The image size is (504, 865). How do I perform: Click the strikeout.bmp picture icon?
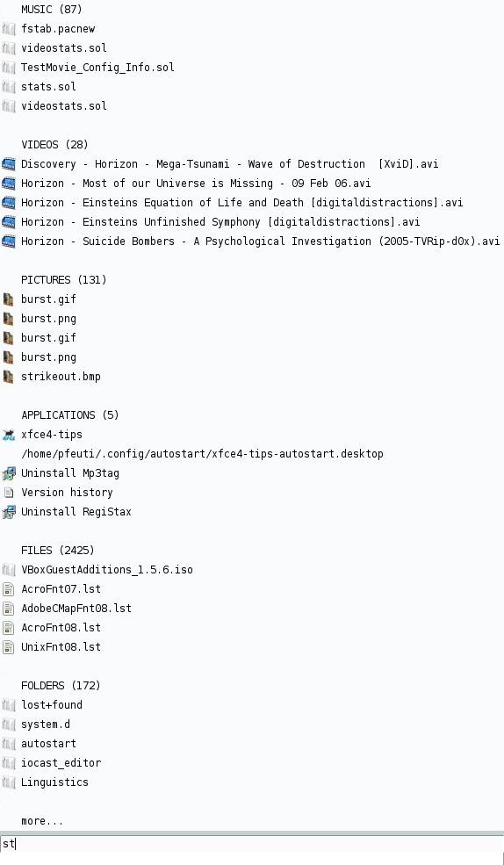(8, 377)
